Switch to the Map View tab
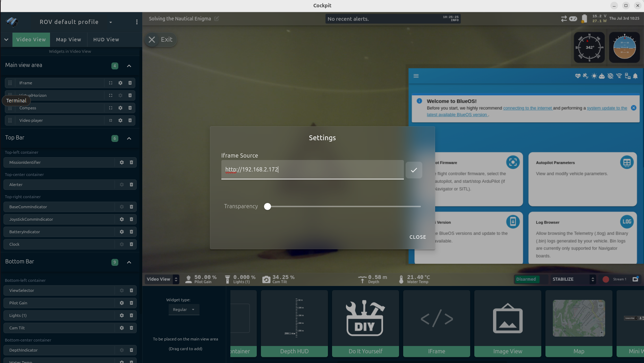This screenshot has width=644, height=363. (69, 40)
